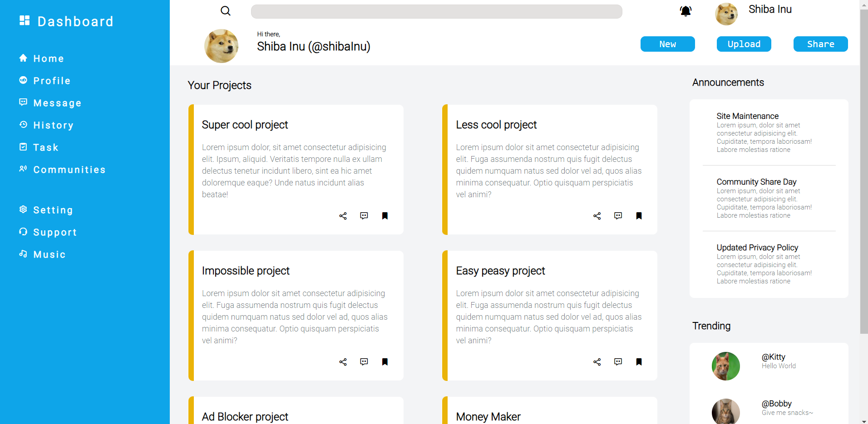This screenshot has width=868, height=424.
Task: Share the Super cool project
Action: [x=343, y=216]
